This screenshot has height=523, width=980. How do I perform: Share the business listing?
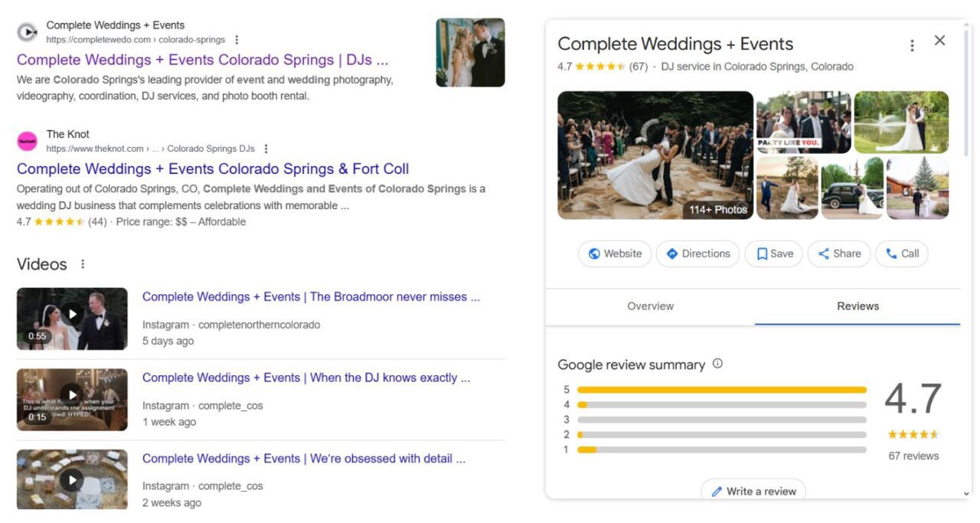pos(839,253)
